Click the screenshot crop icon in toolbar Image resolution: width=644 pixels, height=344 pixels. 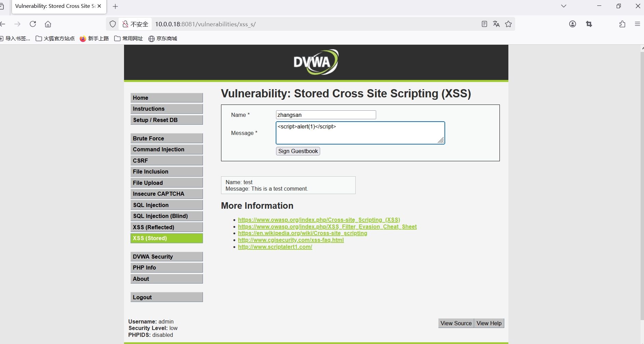point(589,24)
